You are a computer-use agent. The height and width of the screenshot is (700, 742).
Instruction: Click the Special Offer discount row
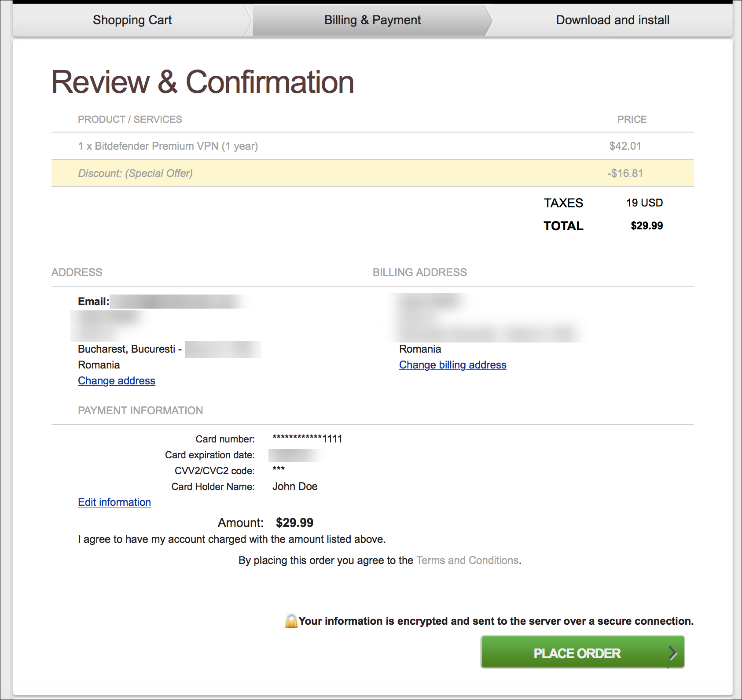pos(135,173)
